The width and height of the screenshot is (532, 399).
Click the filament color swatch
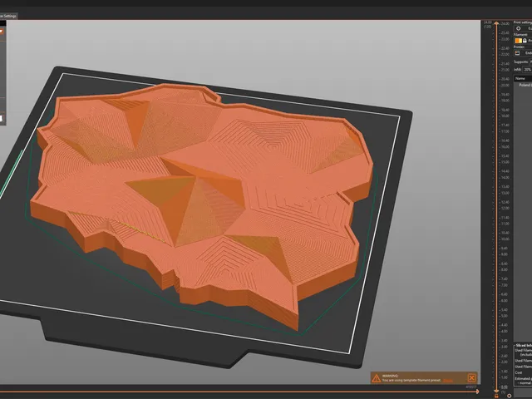(518, 41)
